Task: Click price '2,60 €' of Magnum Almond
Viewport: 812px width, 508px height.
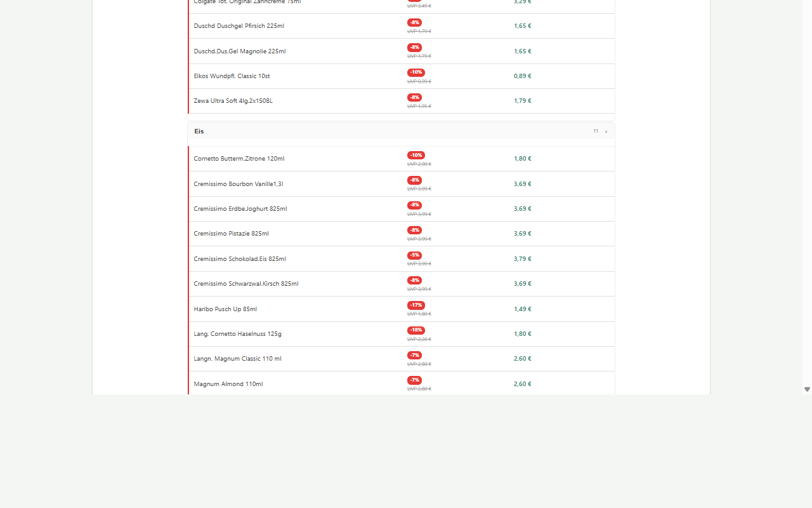Action: pos(523,384)
